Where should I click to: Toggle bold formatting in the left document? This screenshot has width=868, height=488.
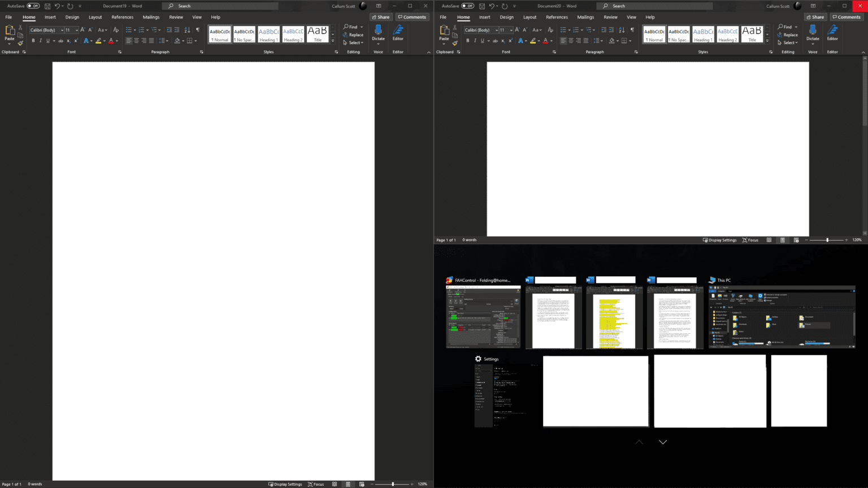click(33, 41)
